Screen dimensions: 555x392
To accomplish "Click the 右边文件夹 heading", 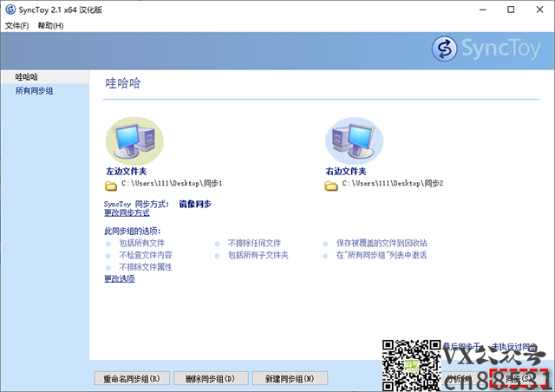I will coord(346,172).
